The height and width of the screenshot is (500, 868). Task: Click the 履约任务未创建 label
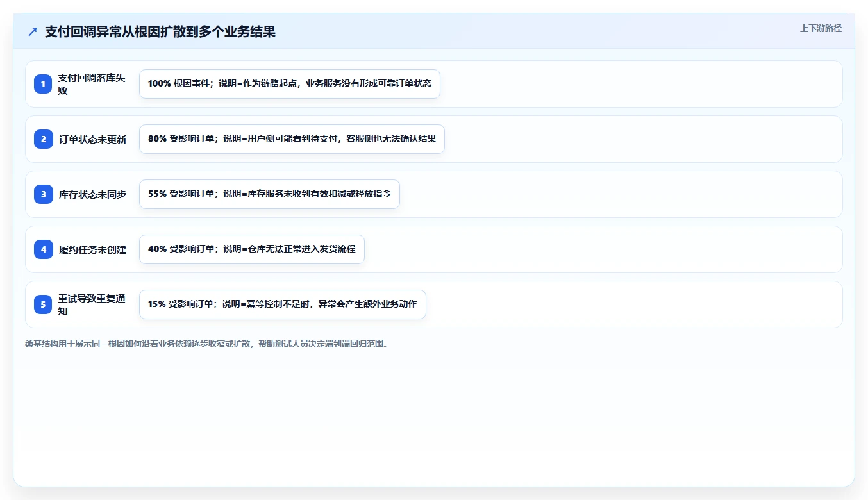tap(92, 249)
